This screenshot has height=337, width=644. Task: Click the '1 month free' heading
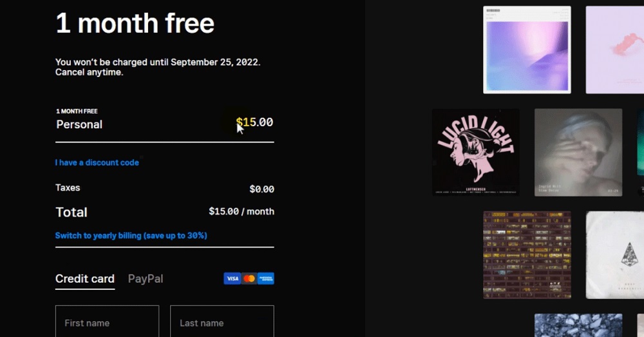point(135,23)
